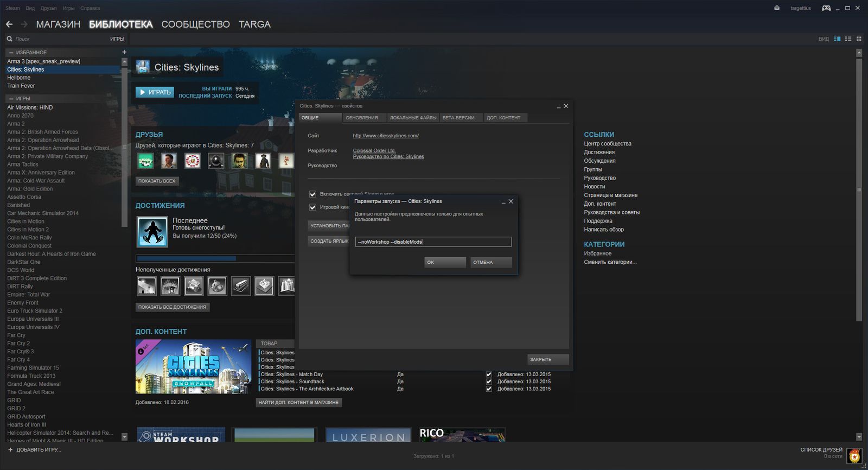Go forward with the right arrow icon

pos(24,24)
